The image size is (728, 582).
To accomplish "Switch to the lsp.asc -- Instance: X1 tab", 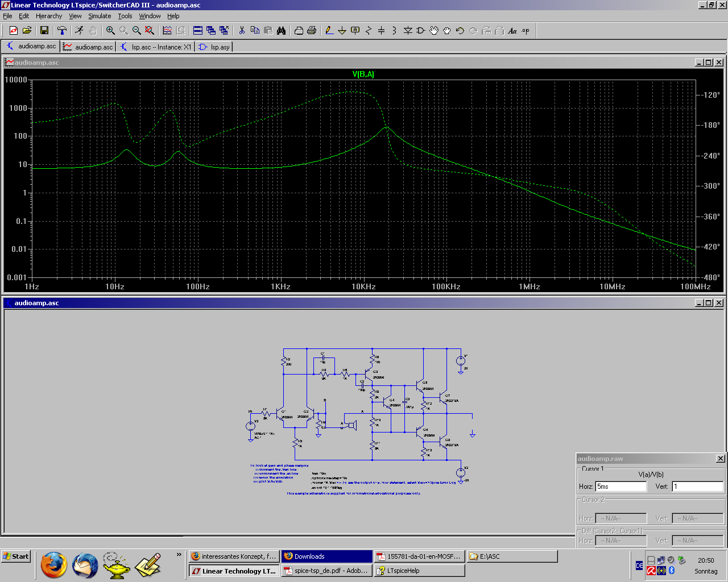I will 156,47.
